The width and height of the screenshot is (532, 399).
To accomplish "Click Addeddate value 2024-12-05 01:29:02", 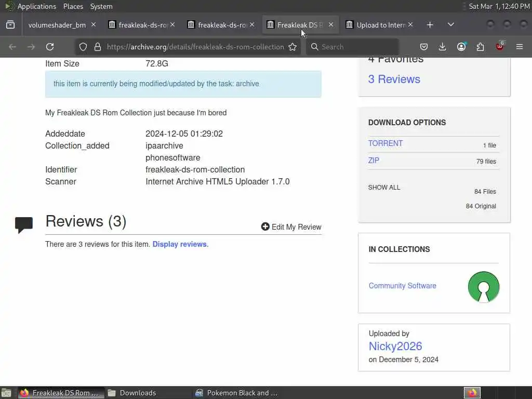I will (184, 134).
